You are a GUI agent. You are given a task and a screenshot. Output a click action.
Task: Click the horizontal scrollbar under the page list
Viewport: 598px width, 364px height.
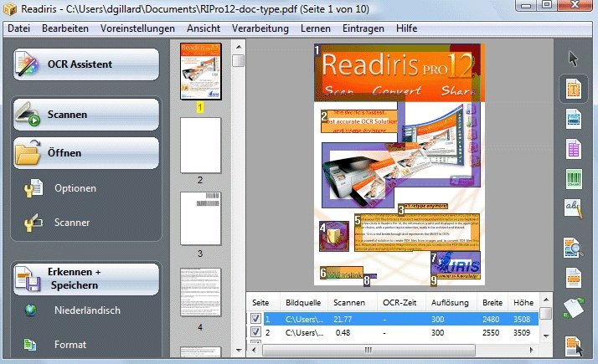point(392,349)
